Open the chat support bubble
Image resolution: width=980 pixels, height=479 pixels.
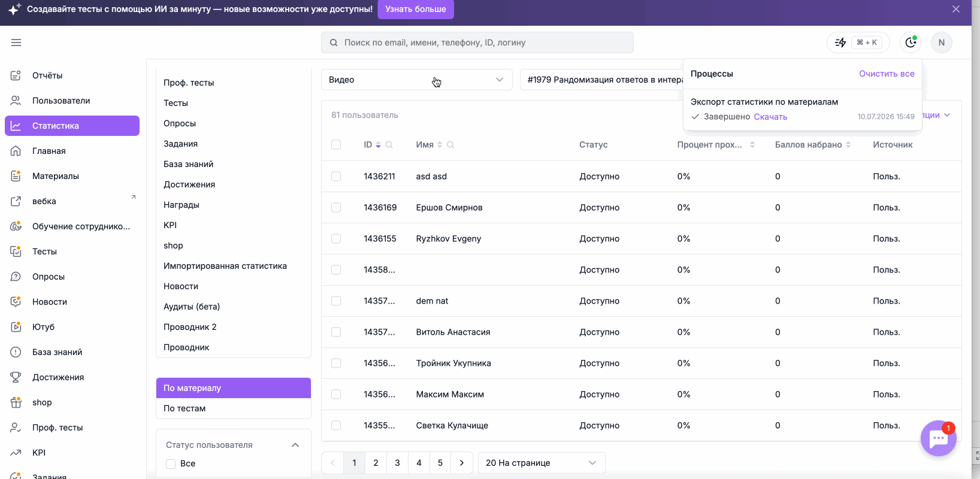(938, 438)
